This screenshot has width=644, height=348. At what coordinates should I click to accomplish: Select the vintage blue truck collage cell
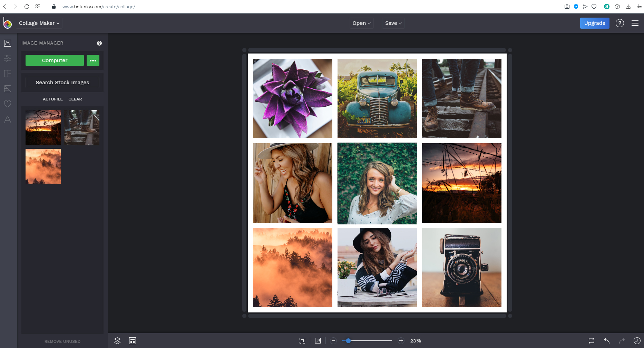point(377,98)
